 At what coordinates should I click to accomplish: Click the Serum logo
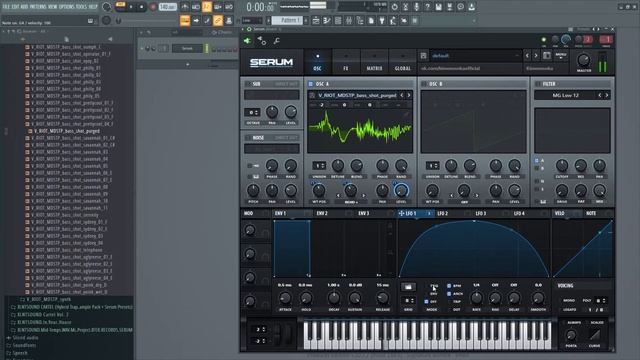(271, 62)
